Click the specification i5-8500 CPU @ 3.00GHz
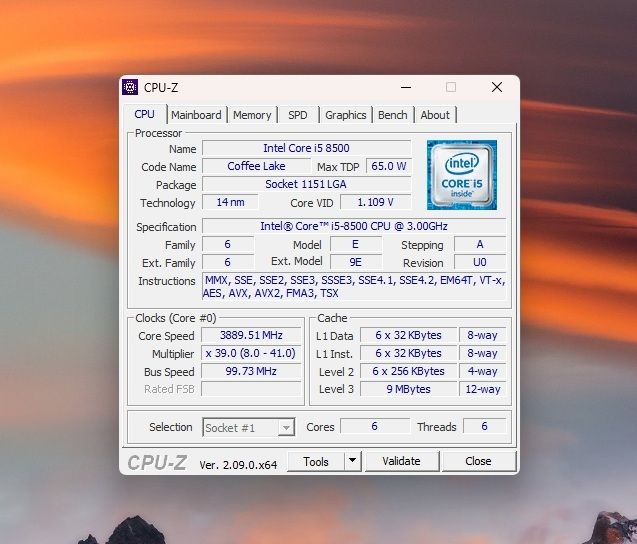 click(354, 226)
